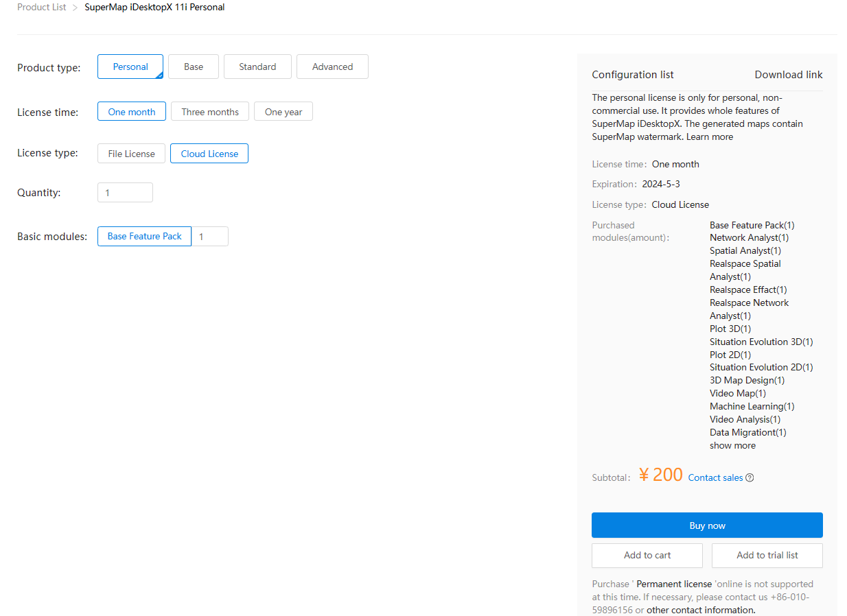Open the Permanent license link
The image size is (847, 616).
point(674,584)
